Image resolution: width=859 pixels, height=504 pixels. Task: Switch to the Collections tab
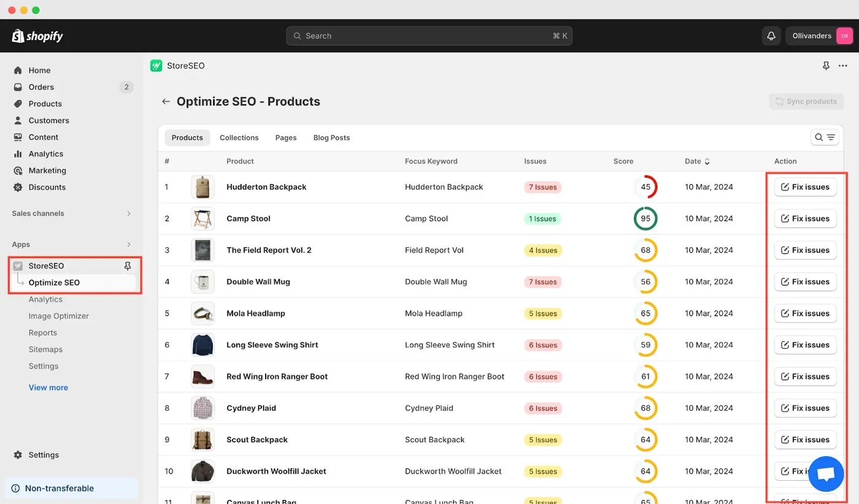(x=239, y=138)
